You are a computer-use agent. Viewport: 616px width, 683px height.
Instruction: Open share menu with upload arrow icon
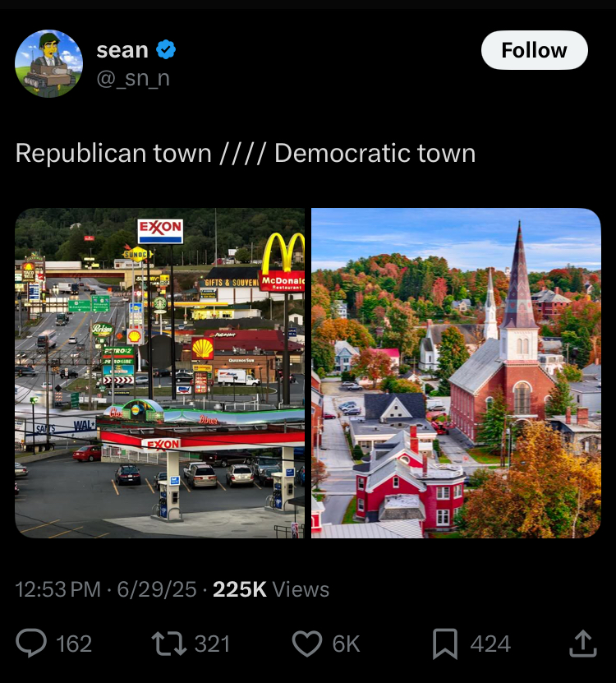coord(582,644)
